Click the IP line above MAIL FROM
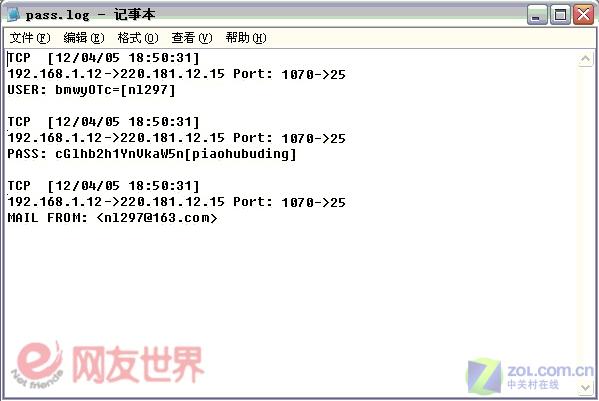The image size is (599, 401). pyautogui.click(x=176, y=202)
